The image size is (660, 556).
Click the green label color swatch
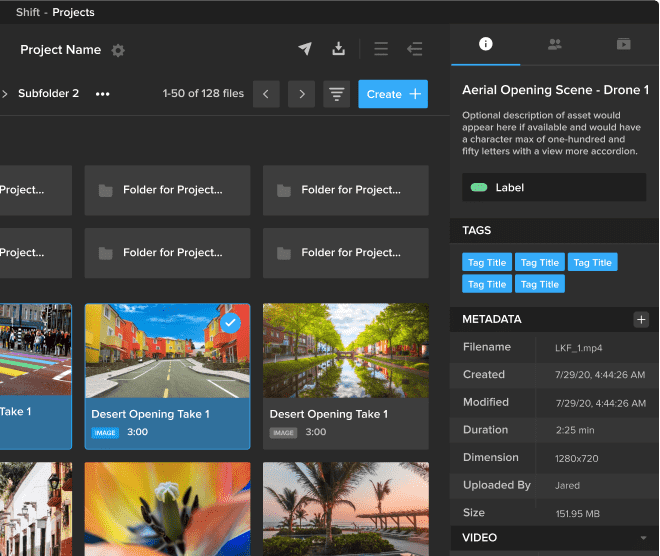point(479,187)
